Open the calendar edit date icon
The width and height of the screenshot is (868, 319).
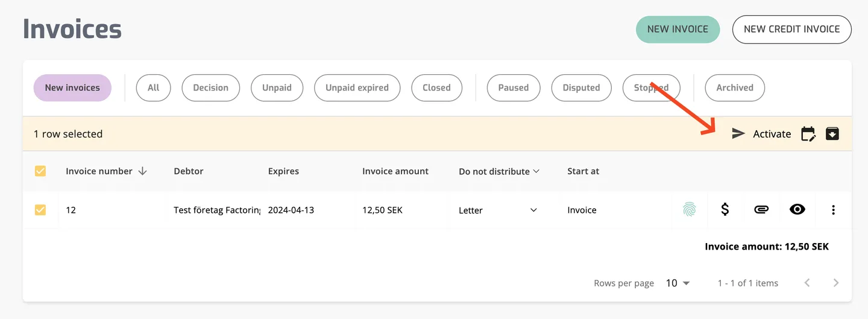(x=808, y=134)
